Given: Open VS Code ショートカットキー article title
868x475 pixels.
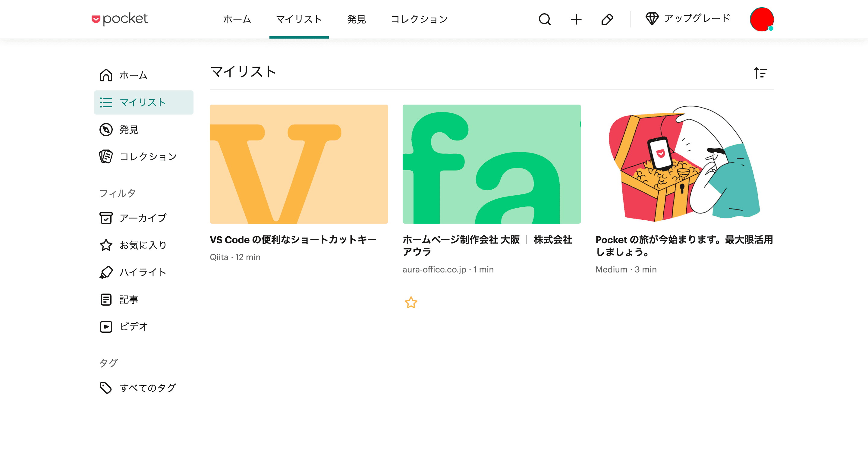Looking at the screenshot, I should click(293, 240).
